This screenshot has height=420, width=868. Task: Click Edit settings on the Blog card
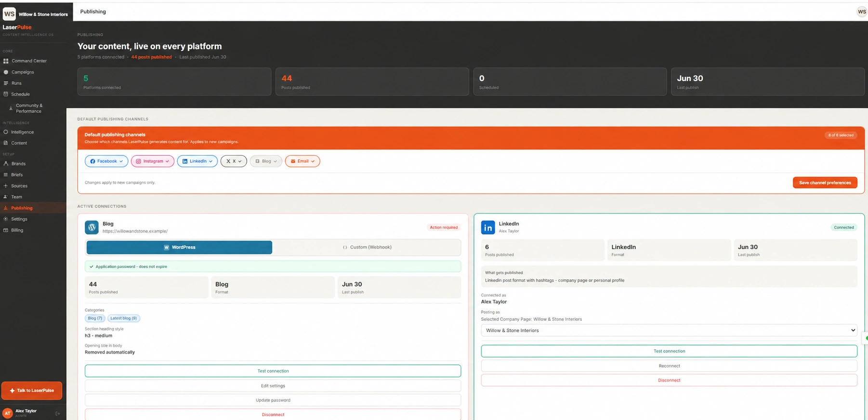click(x=273, y=386)
